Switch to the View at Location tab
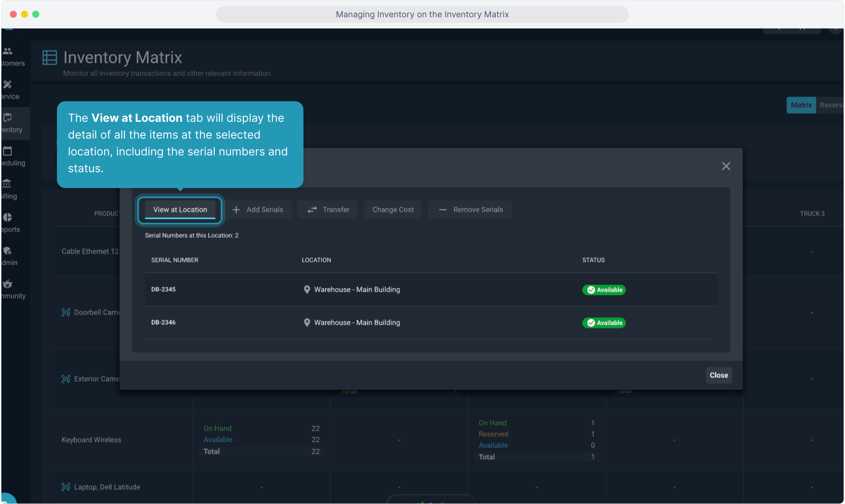Image resolution: width=845 pixels, height=504 pixels. [x=180, y=210]
